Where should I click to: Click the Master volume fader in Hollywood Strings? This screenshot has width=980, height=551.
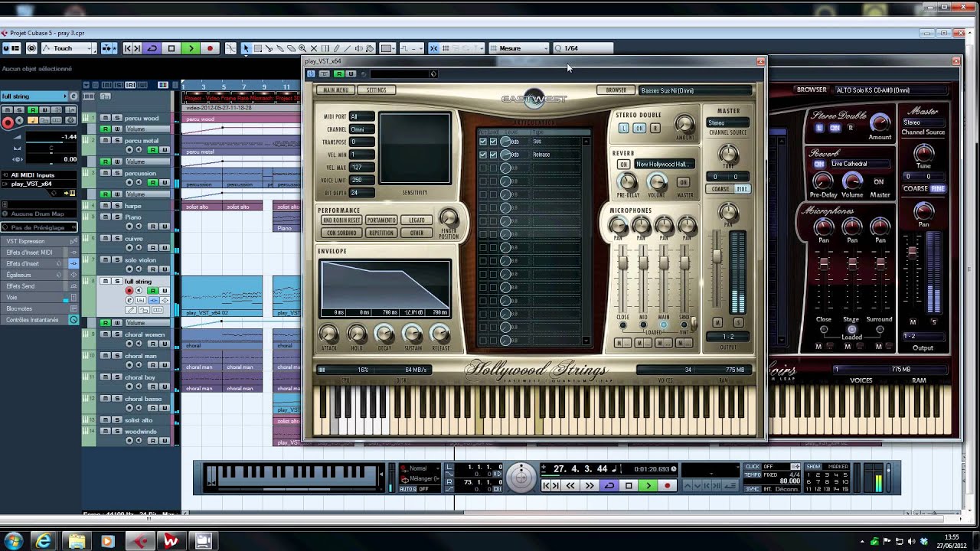717,256
